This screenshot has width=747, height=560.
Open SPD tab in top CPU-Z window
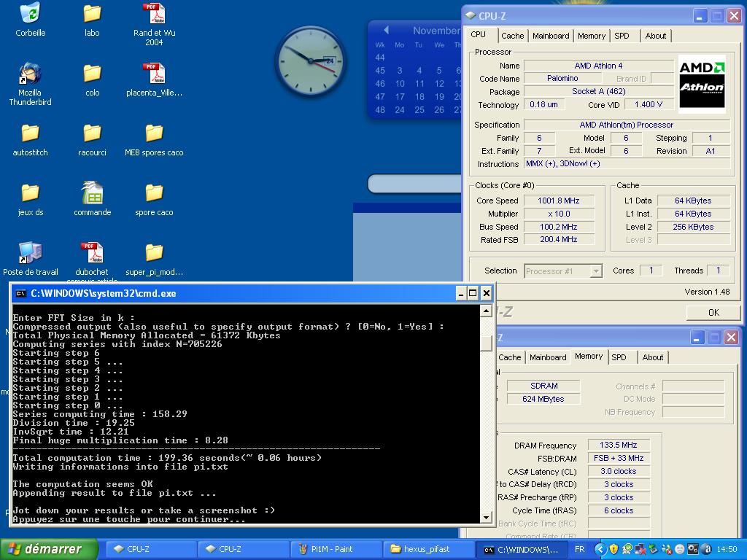622,36
